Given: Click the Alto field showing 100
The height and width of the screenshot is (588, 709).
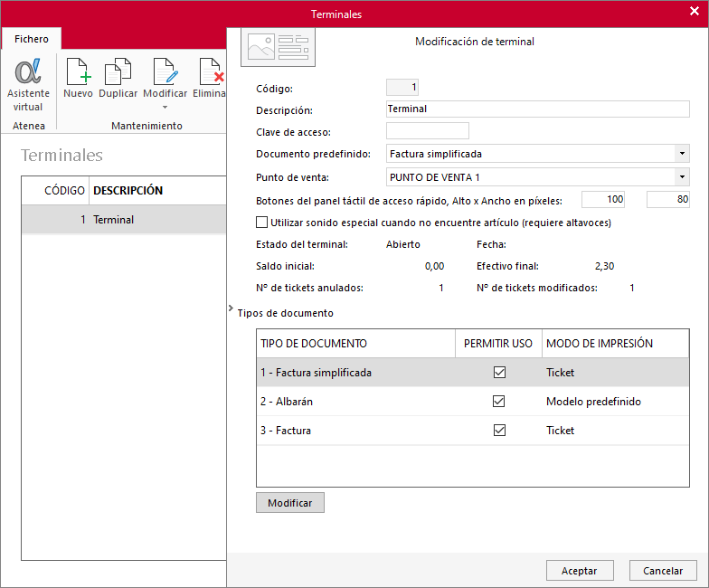Looking at the screenshot, I should [602, 199].
